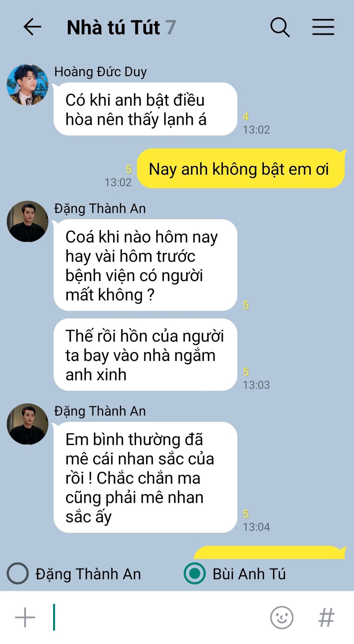
Task: Go back using the left arrow icon
Action: click(x=32, y=27)
